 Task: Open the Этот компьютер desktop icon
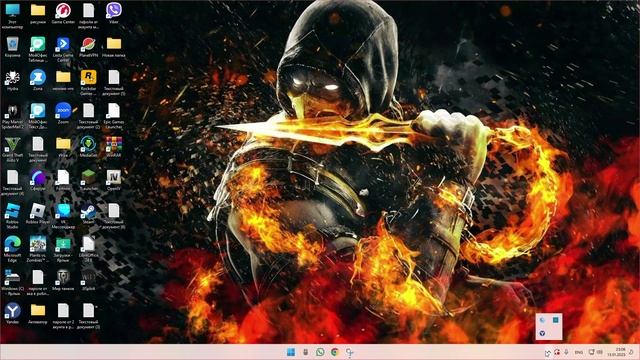[12, 15]
